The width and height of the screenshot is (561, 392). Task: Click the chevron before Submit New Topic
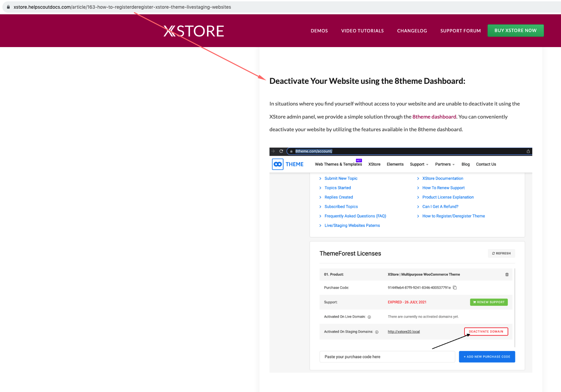click(320, 179)
